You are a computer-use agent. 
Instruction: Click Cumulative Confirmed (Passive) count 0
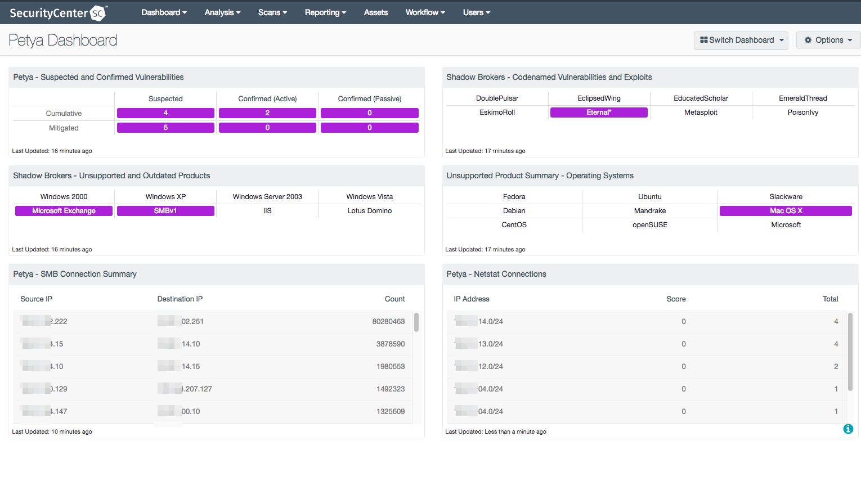[370, 113]
